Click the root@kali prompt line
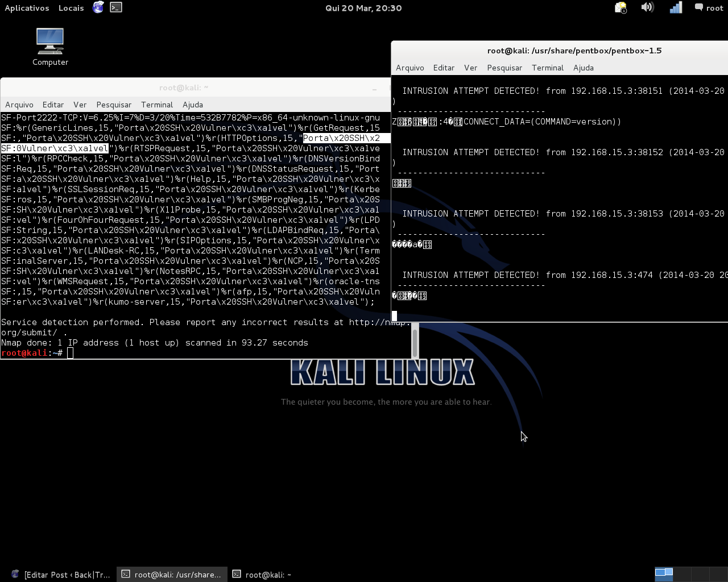 [38, 353]
